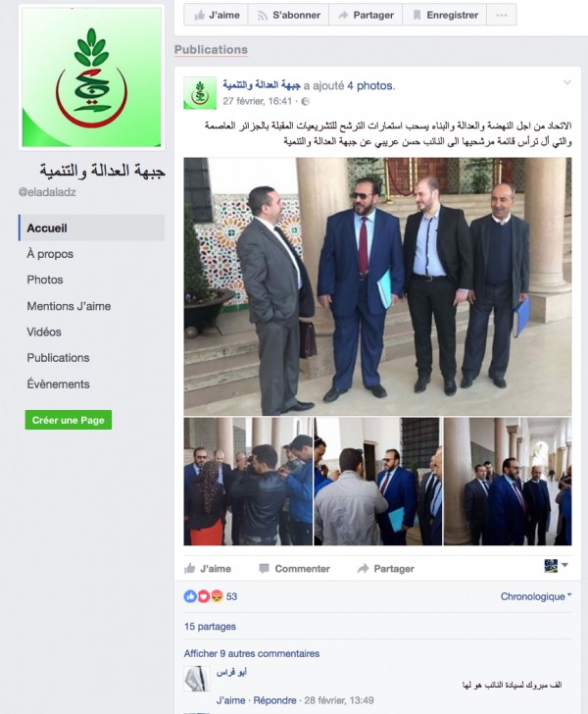Share the page with top Partager button
The image size is (588, 714).
pyautogui.click(x=366, y=15)
